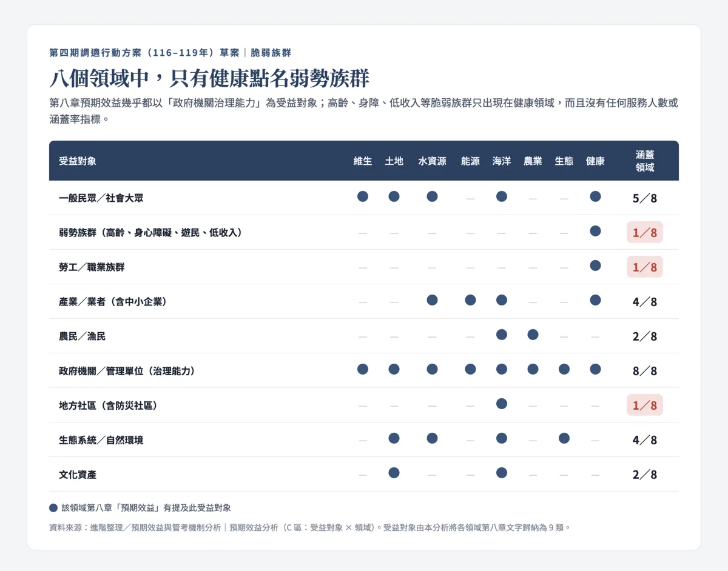Screen dimensions: 728x571
Task: Click the 水資源 dot in 生態系統 row
Action: click(x=432, y=438)
